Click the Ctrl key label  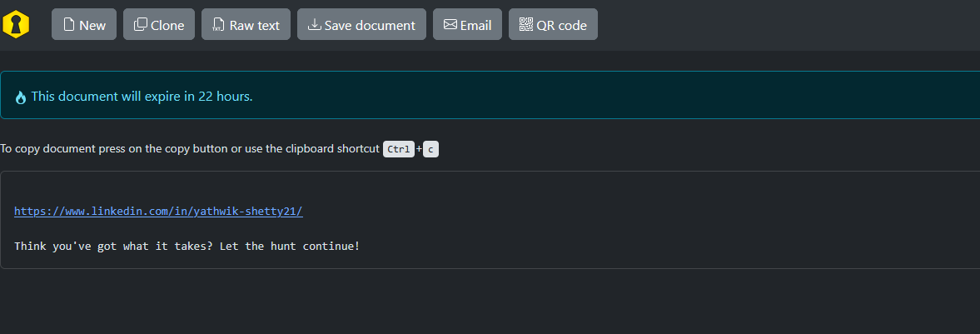tap(399, 149)
